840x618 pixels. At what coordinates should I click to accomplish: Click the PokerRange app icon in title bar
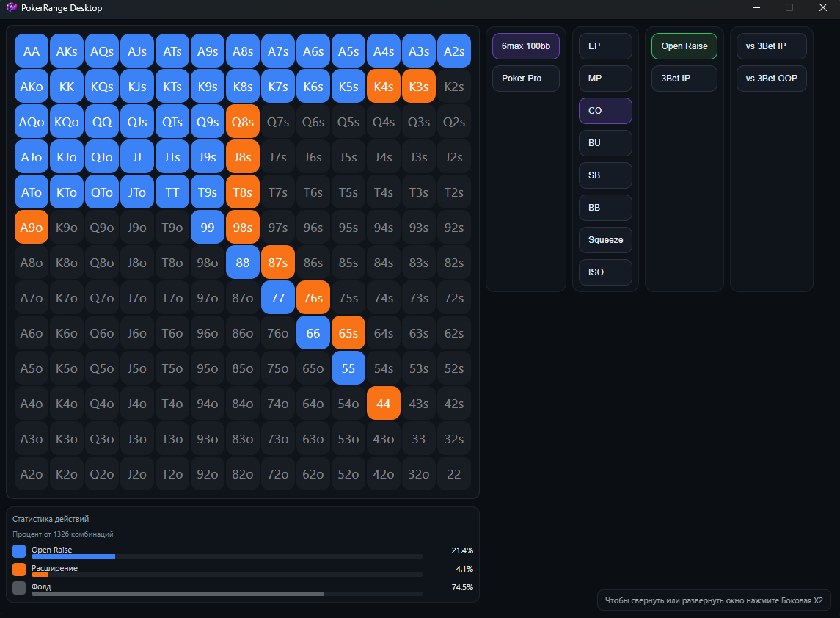coord(12,8)
